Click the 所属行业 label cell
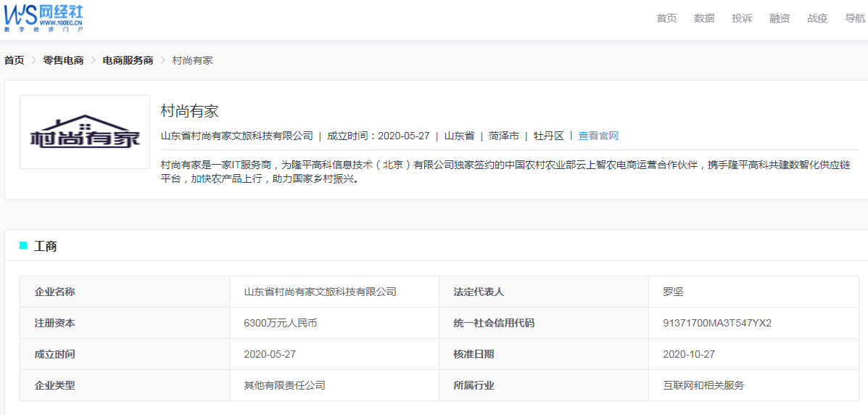Screen dimensions: 868x415 tap(544, 385)
